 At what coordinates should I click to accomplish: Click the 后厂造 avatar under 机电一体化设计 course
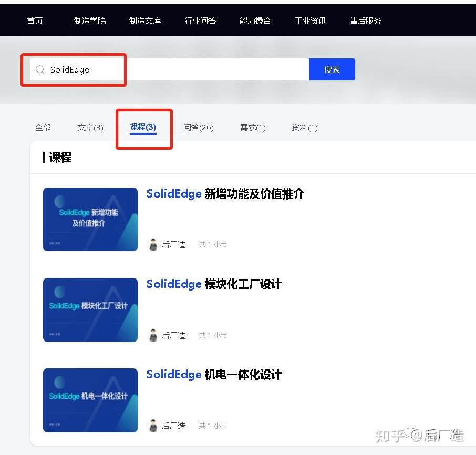[153, 425]
